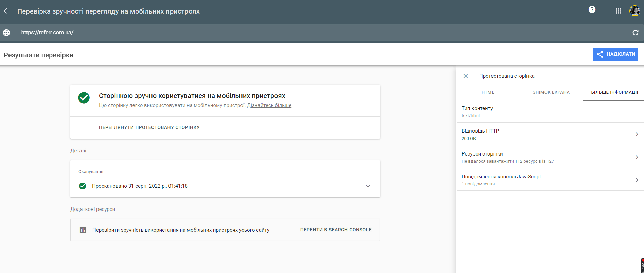Click the back arrow icon
The image size is (644, 273).
(x=6, y=11)
